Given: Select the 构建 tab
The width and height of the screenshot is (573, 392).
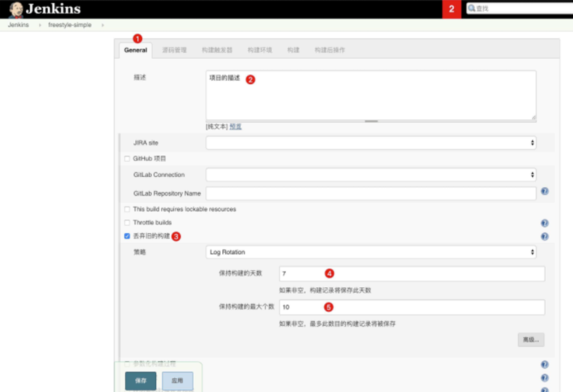Looking at the screenshot, I should (293, 50).
